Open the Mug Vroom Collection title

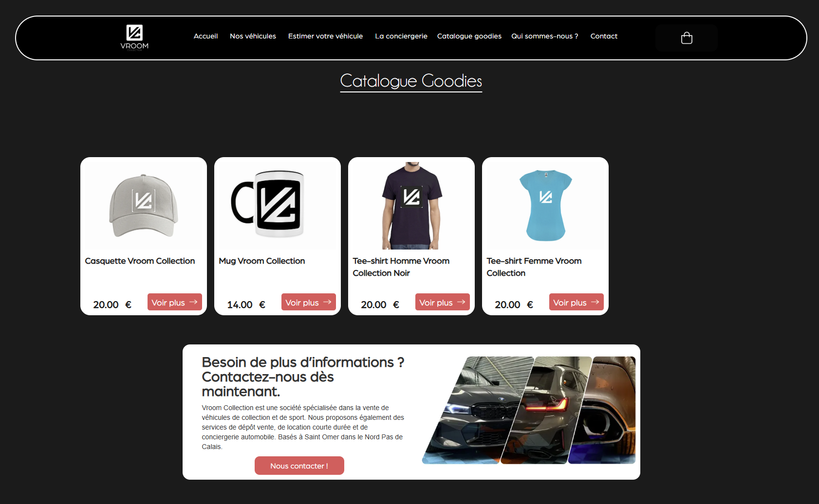262,261
